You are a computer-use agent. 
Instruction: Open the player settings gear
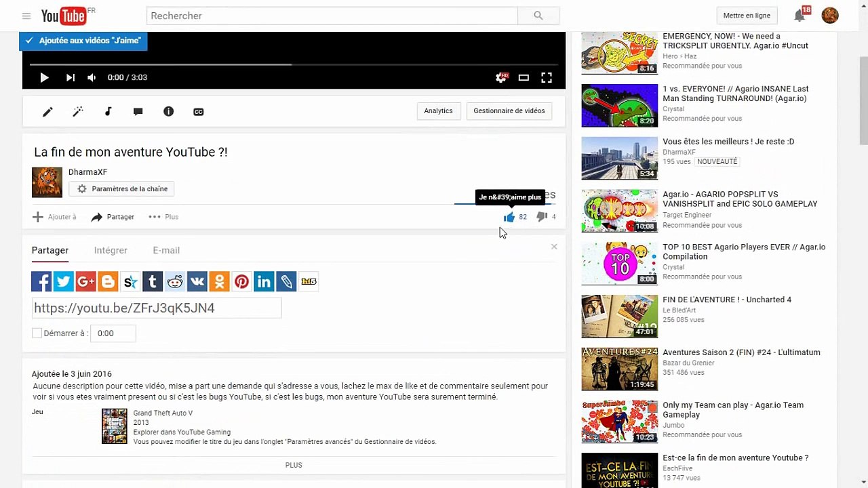(501, 77)
